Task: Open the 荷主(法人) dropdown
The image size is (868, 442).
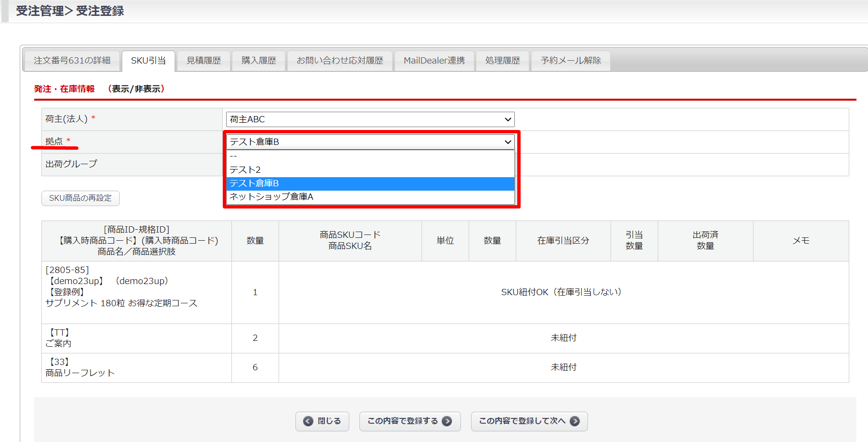Action: pyautogui.click(x=370, y=119)
